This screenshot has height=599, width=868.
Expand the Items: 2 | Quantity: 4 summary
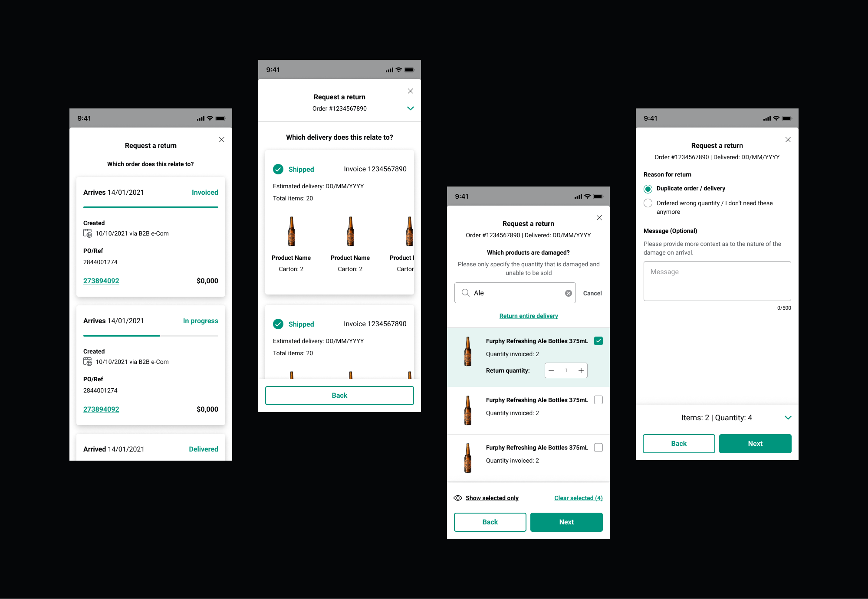pos(788,418)
